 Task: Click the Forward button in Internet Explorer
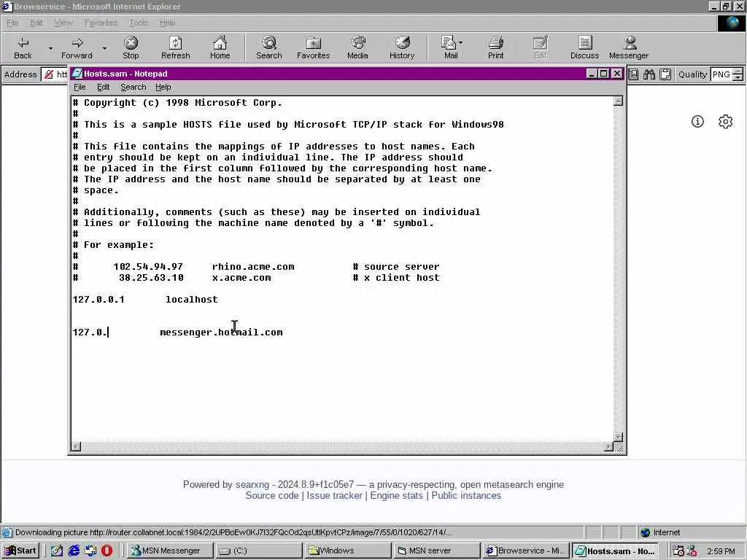pos(77,47)
